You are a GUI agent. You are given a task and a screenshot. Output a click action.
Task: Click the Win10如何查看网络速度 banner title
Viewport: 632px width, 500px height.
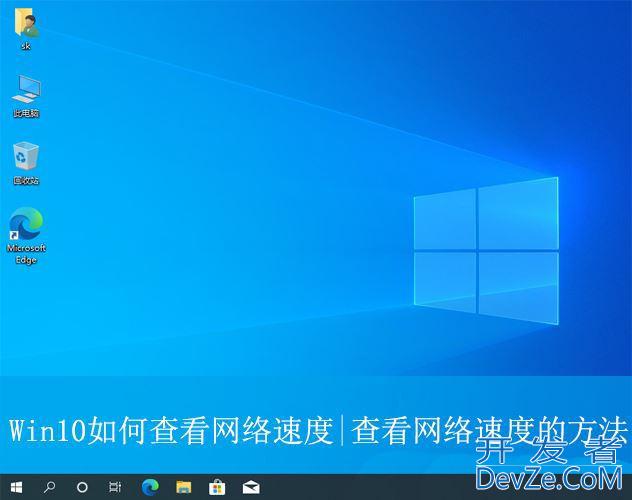click(170, 430)
